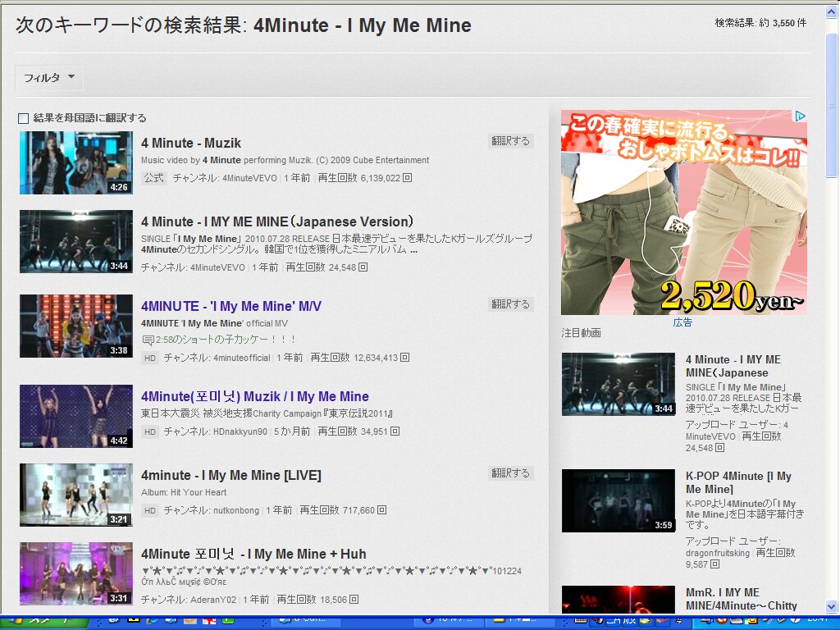This screenshot has width=840, height=630.
Task: Click the AdChoices icon on the ad banner
Action: 800,116
